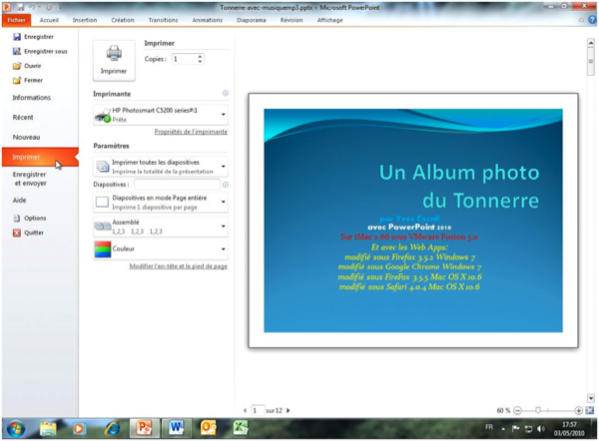This screenshot has height=441, width=599.
Task: Click printer info icon beside Imprimante
Action: click(x=225, y=93)
